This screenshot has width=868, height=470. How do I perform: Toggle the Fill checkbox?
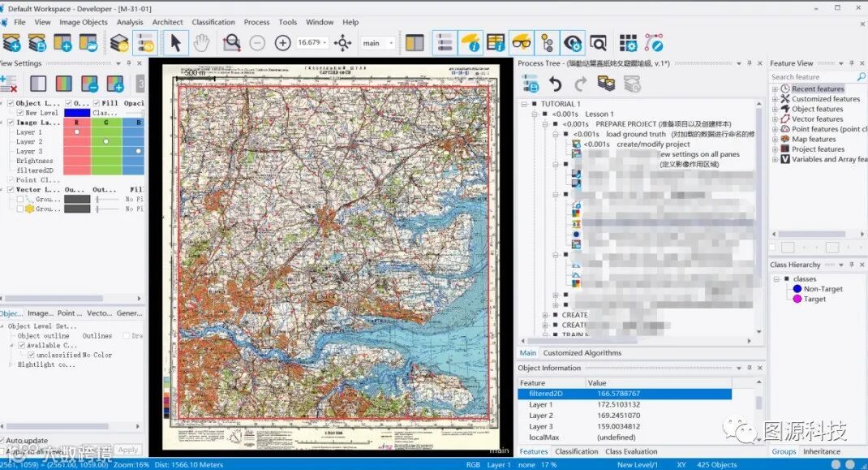click(x=97, y=103)
